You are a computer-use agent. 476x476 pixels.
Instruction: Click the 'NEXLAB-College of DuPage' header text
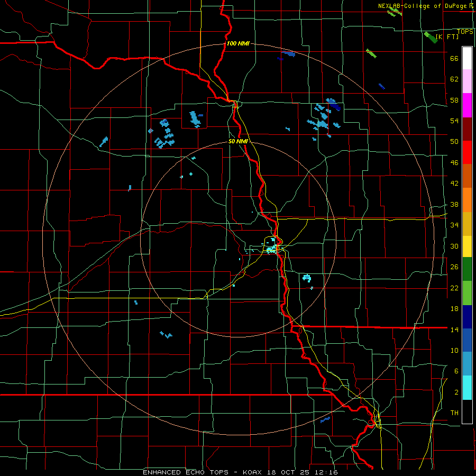pyautogui.click(x=423, y=6)
